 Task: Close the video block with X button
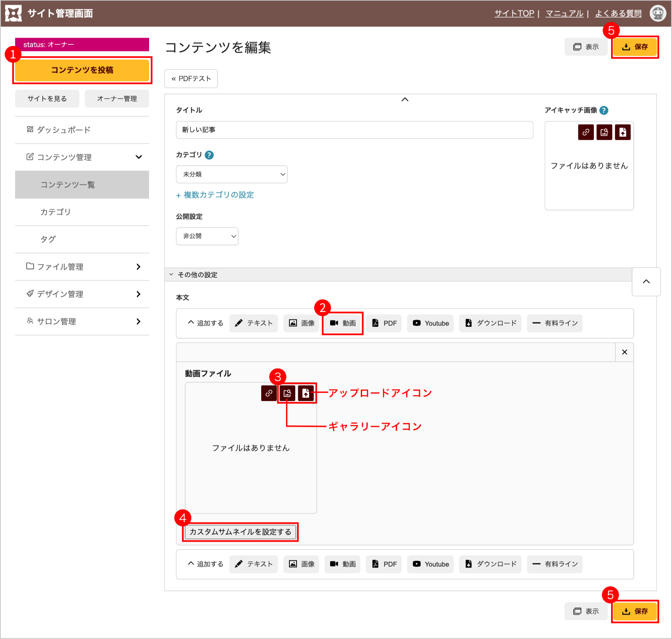625,352
